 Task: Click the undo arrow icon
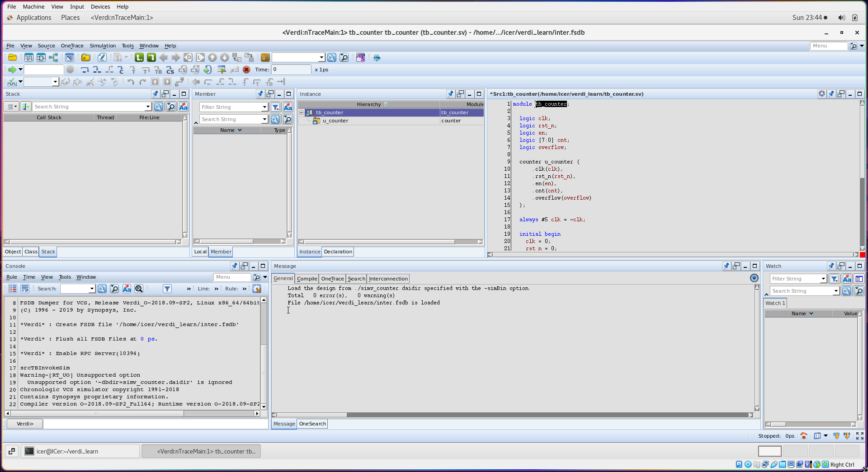click(131, 82)
